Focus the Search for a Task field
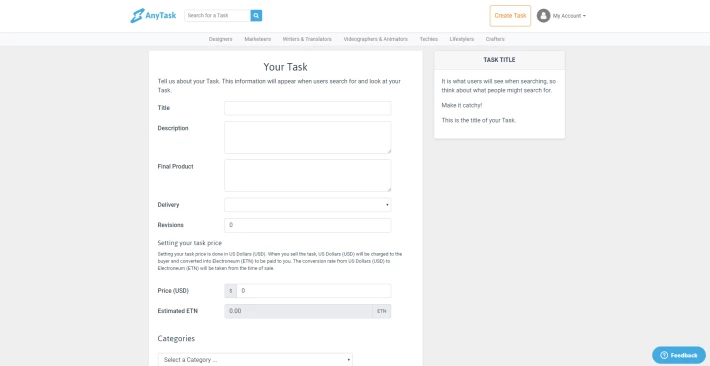This screenshot has width=710, height=366. tap(217, 15)
